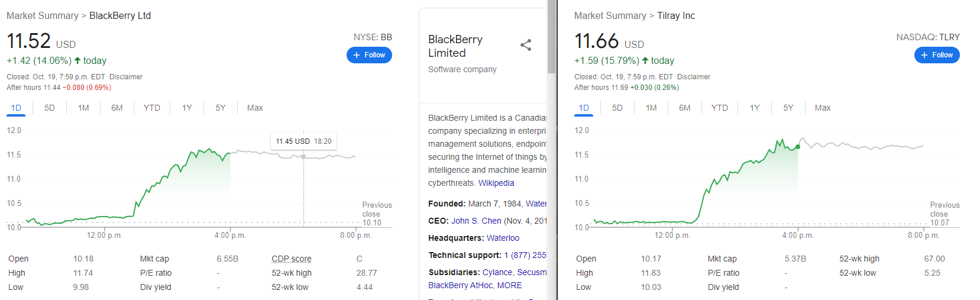Open John S. Chen CEO link
Screen dimensions: 980x300
476,221
